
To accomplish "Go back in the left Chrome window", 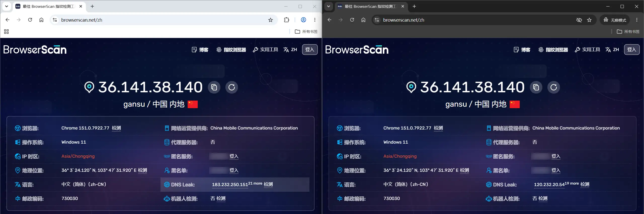I will click(x=8, y=20).
